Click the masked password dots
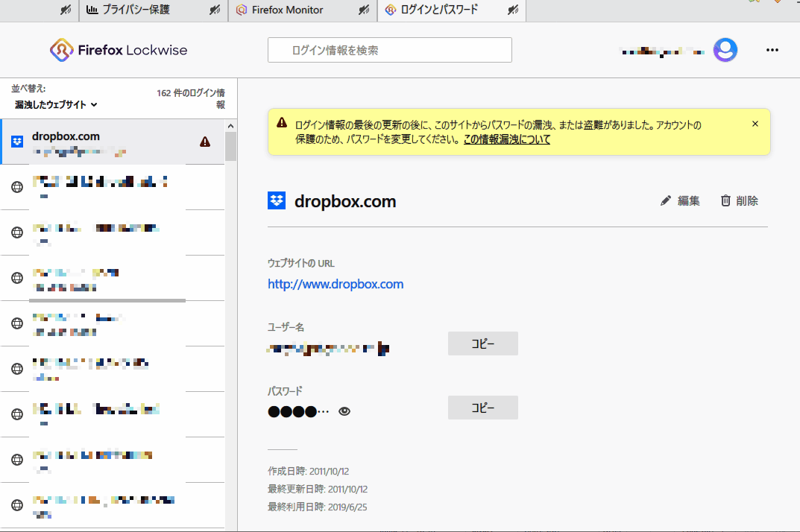Screen dimensions: 800x532 click(298, 411)
